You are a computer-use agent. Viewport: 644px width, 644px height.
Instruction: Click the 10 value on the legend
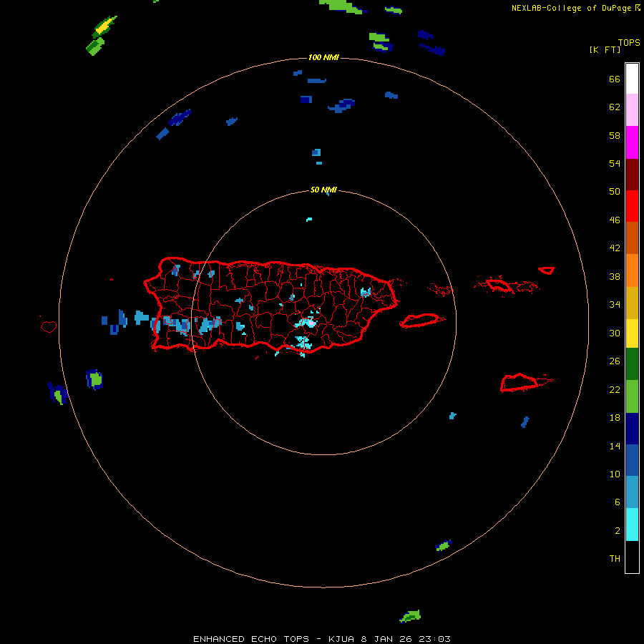click(x=615, y=474)
